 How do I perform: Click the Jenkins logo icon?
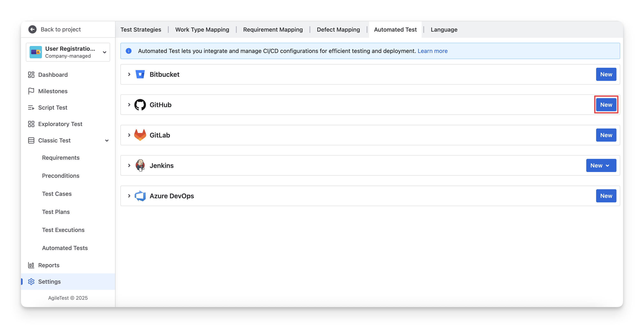[140, 165]
